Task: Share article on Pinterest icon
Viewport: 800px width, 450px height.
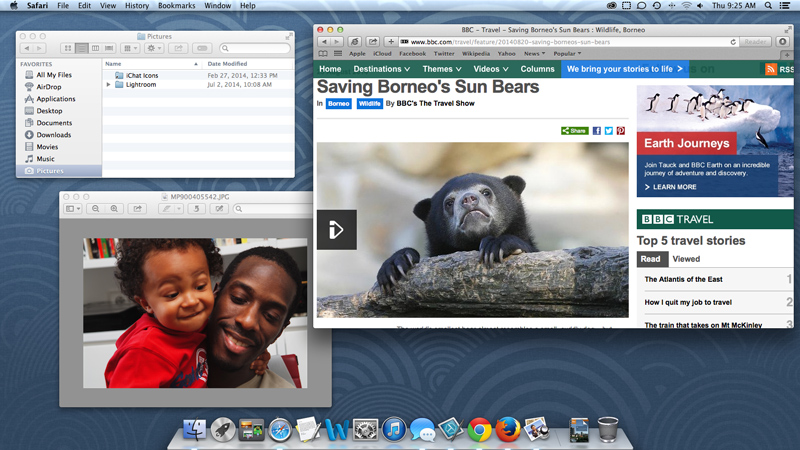Action: point(620,131)
